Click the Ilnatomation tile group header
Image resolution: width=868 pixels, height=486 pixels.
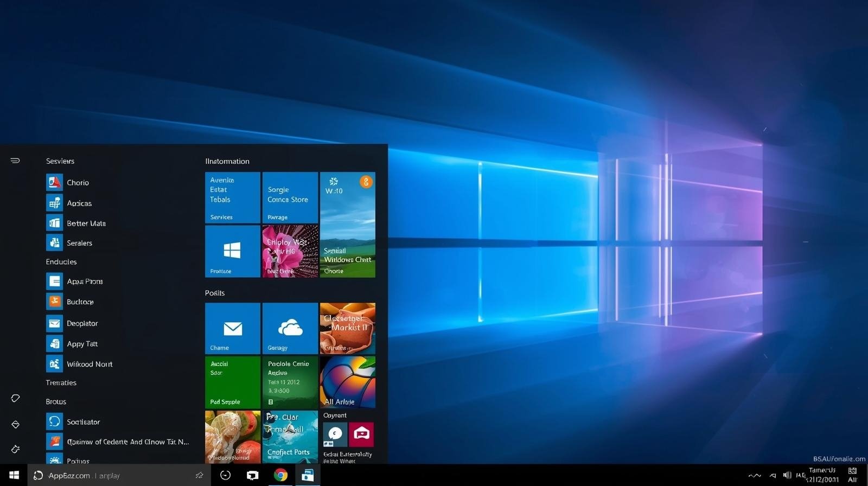[x=227, y=161]
